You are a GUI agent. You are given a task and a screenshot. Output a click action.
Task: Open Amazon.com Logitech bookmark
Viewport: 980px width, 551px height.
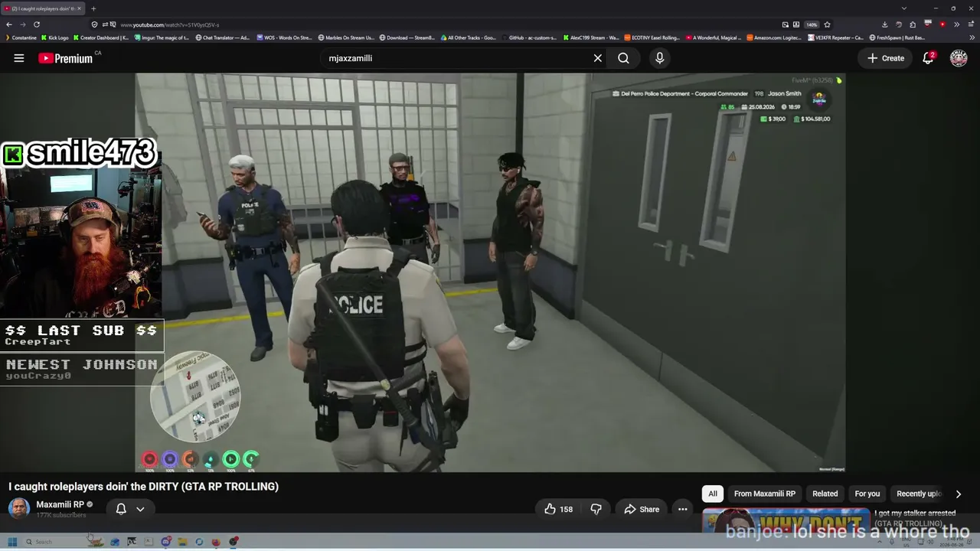pyautogui.click(x=775, y=37)
